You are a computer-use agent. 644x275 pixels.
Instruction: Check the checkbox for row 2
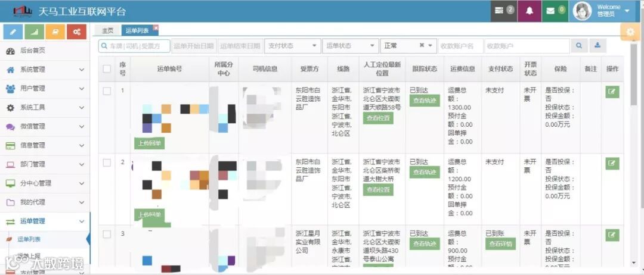107,162
